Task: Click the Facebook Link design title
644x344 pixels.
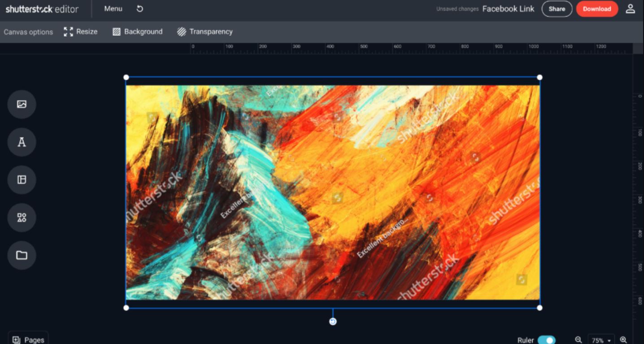Action: coord(508,9)
